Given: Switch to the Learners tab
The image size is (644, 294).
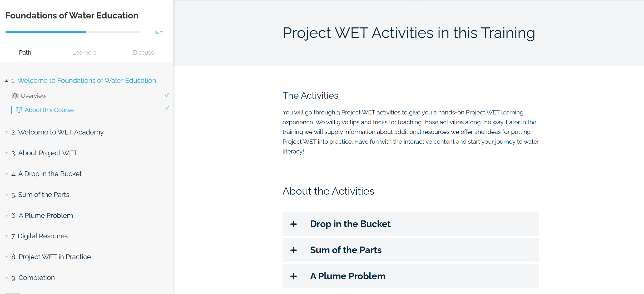Looking at the screenshot, I should [x=84, y=52].
